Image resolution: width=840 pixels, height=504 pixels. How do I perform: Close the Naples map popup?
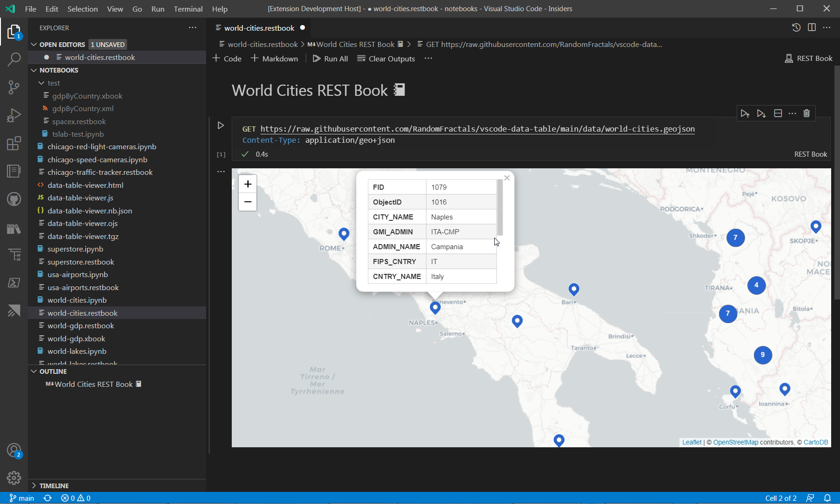pyautogui.click(x=507, y=178)
